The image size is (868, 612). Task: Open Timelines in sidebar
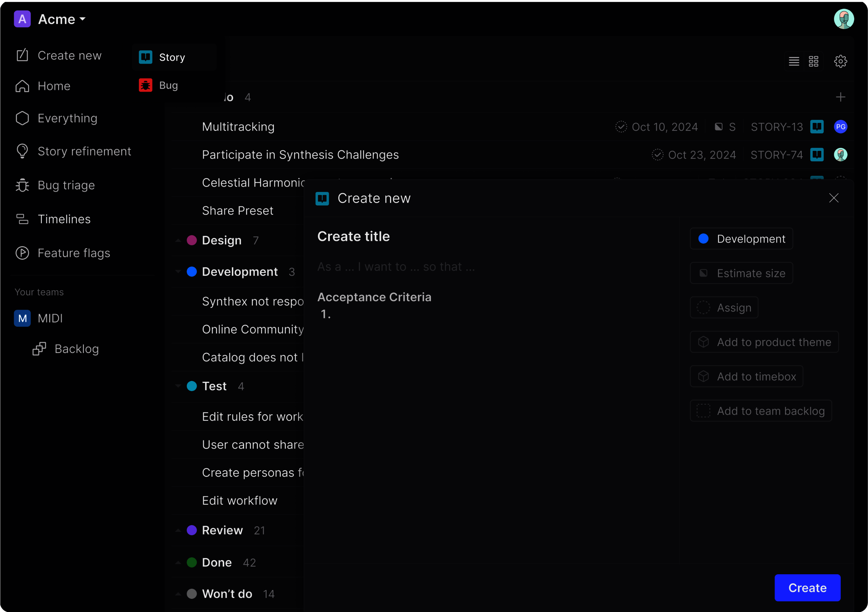click(64, 219)
